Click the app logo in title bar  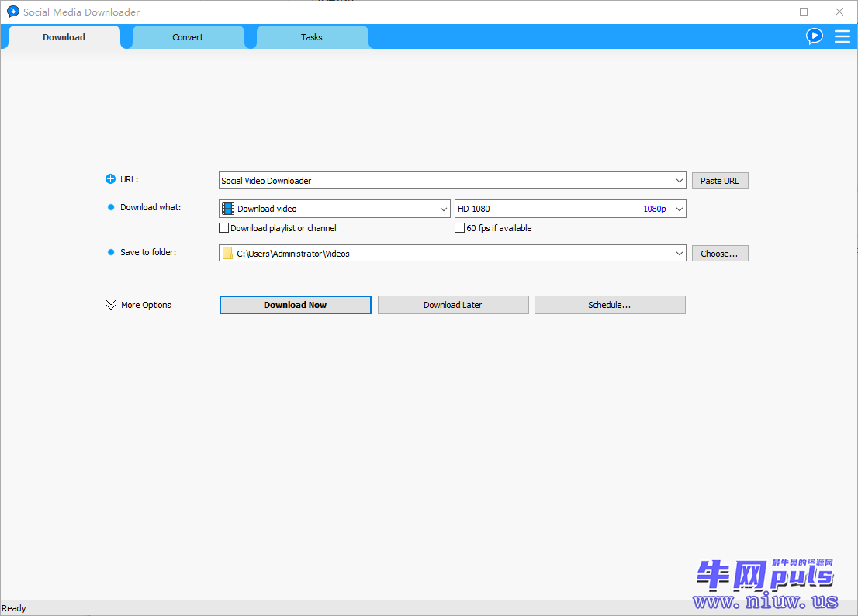12,12
